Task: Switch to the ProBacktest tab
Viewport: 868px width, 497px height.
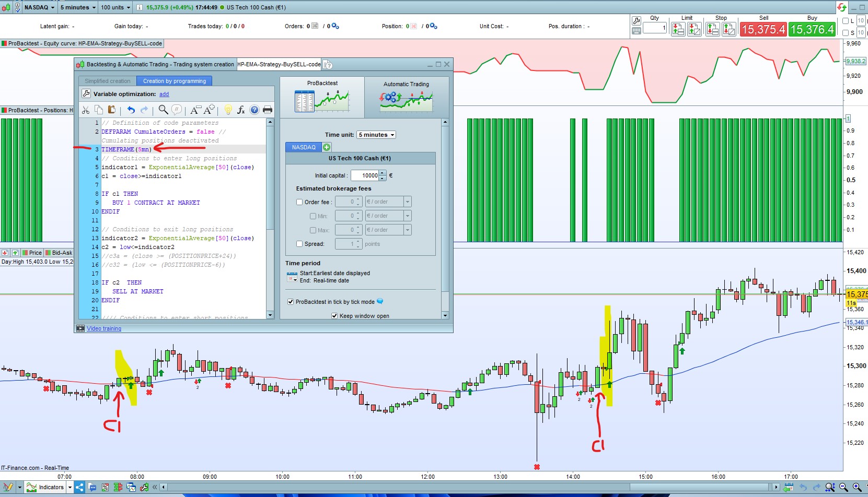Action: (322, 97)
